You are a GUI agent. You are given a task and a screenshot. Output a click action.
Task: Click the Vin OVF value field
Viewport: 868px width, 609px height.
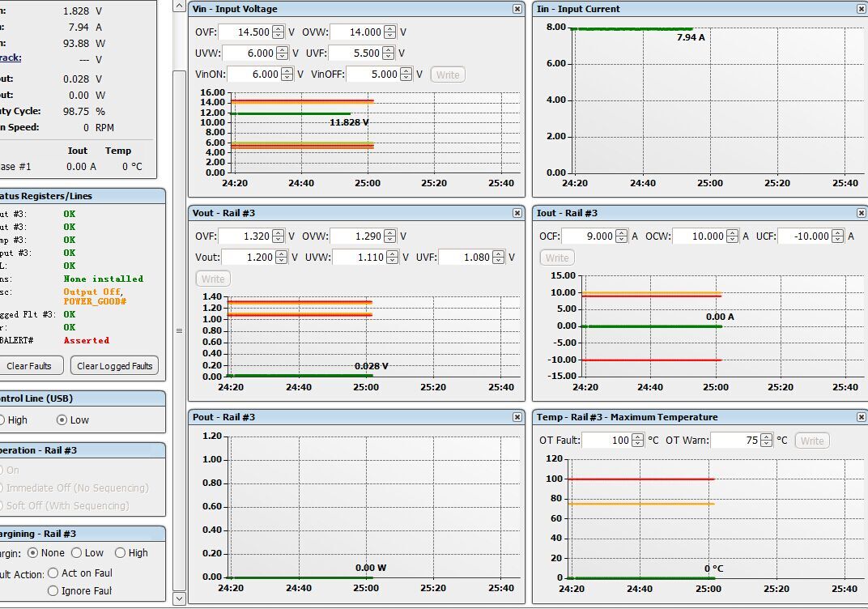tap(245, 32)
